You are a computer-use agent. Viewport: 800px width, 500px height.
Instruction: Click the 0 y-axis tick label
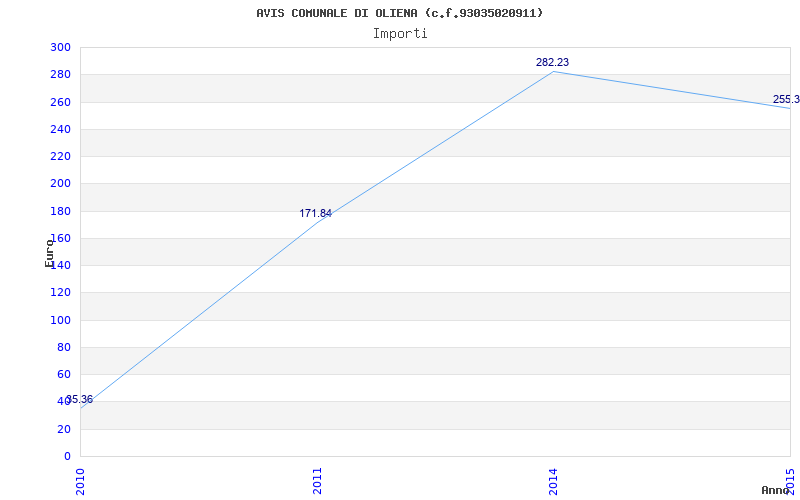click(67, 456)
